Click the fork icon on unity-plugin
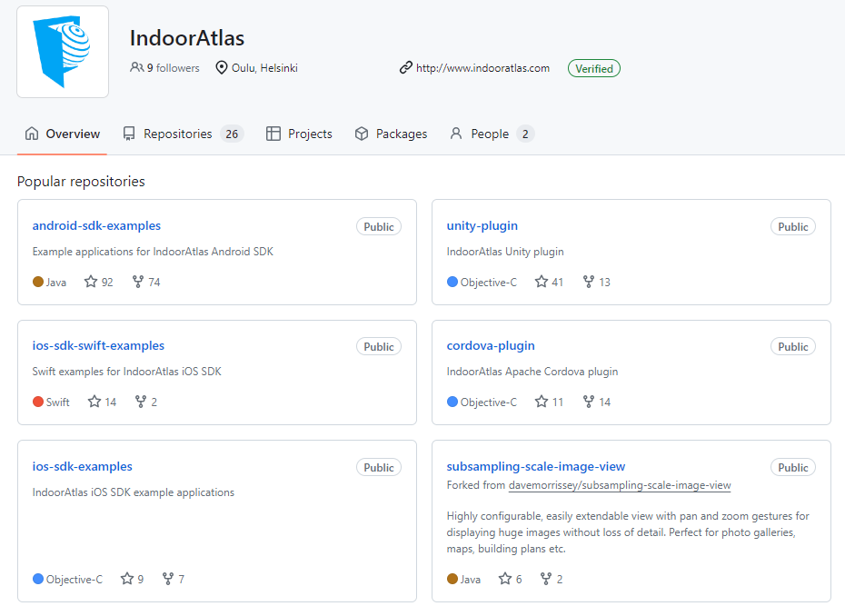845x616 pixels. pyautogui.click(x=586, y=282)
